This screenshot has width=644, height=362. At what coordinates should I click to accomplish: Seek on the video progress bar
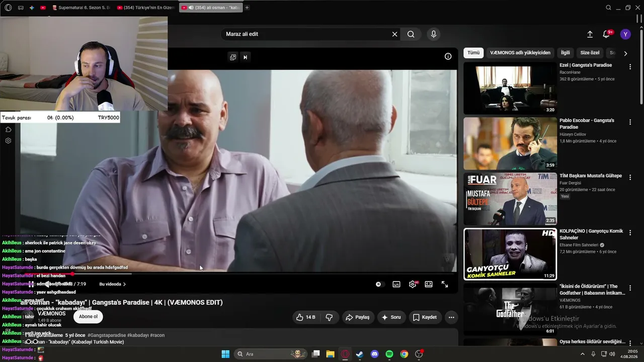tap(238, 274)
